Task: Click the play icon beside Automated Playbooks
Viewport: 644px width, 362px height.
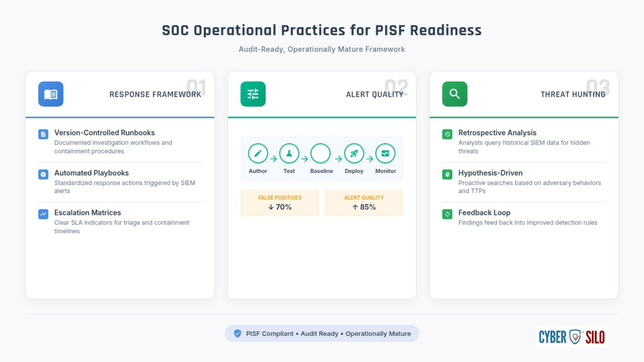Action: tap(43, 174)
